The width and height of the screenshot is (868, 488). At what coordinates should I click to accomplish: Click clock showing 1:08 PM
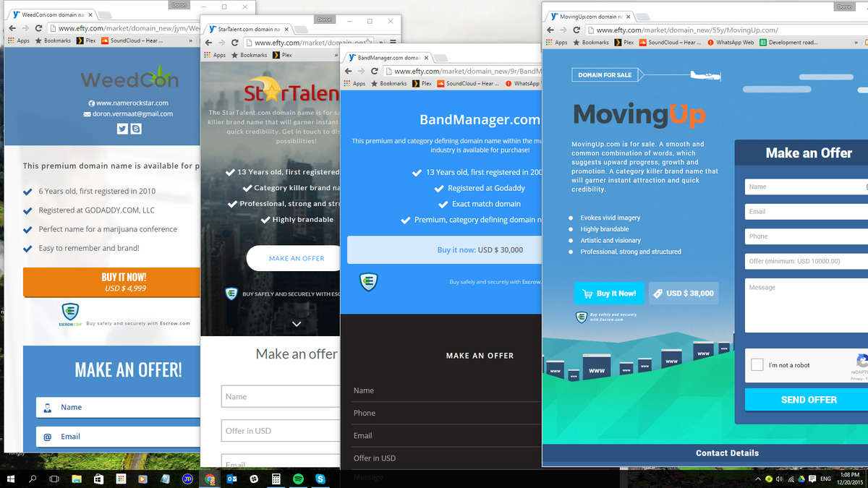(851, 474)
